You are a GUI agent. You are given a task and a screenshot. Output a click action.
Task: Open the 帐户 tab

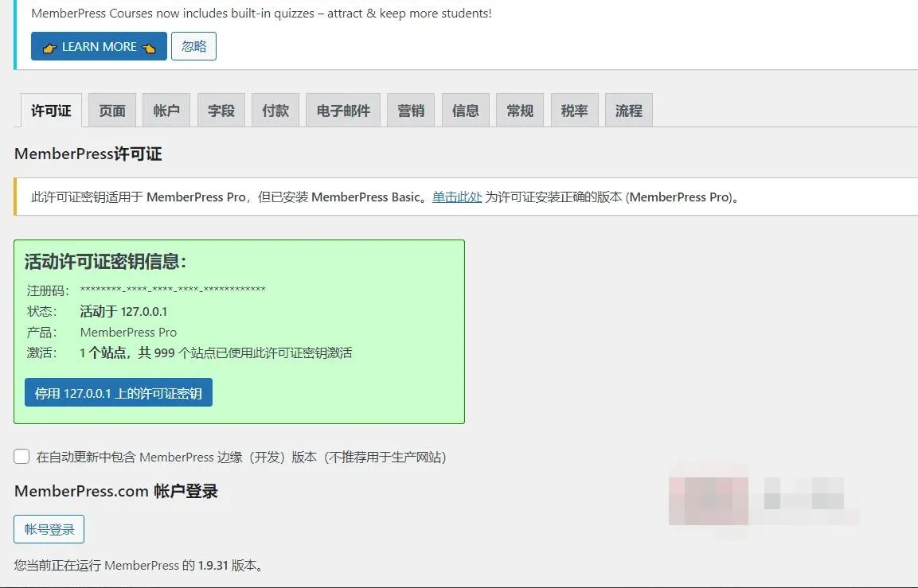[166, 111]
